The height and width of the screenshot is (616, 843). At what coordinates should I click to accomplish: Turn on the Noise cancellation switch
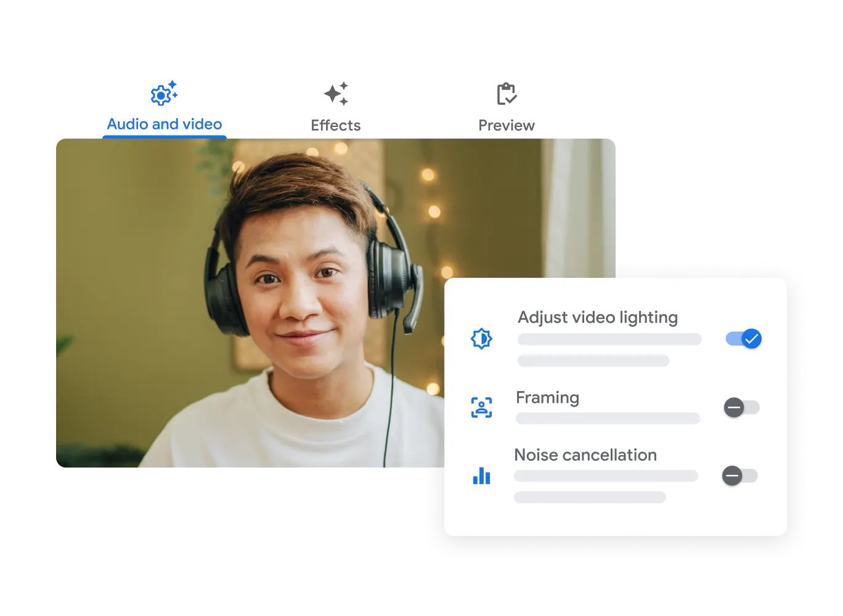(x=739, y=476)
